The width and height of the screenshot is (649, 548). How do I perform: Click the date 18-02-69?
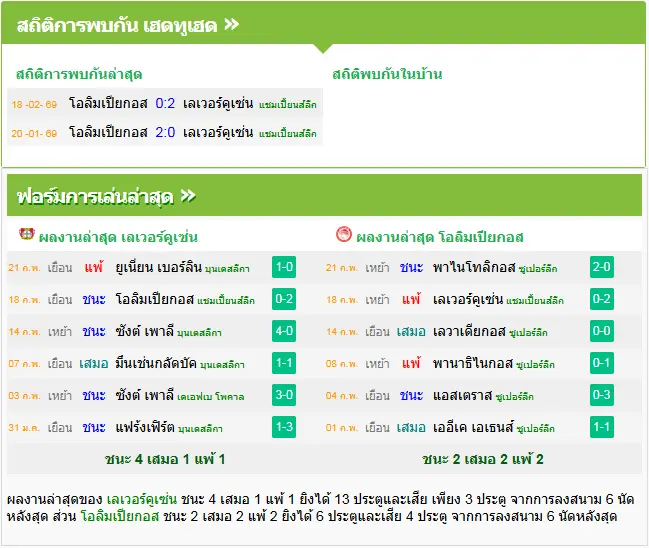tap(34, 104)
